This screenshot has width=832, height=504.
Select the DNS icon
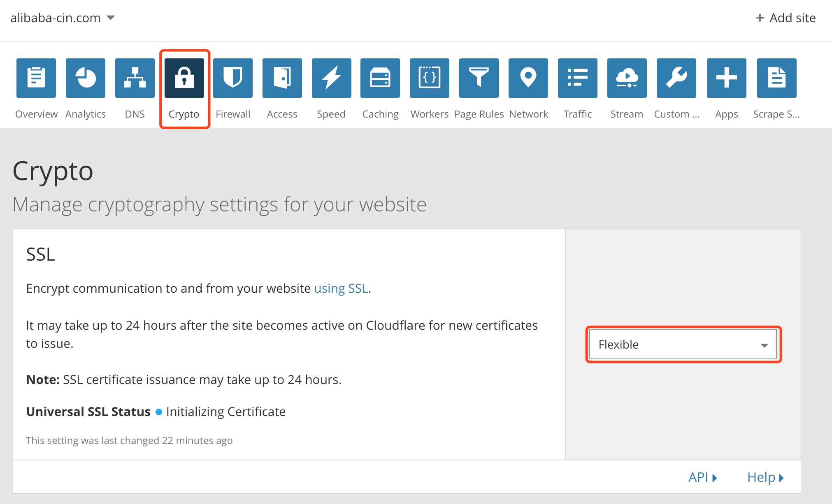coord(135,78)
